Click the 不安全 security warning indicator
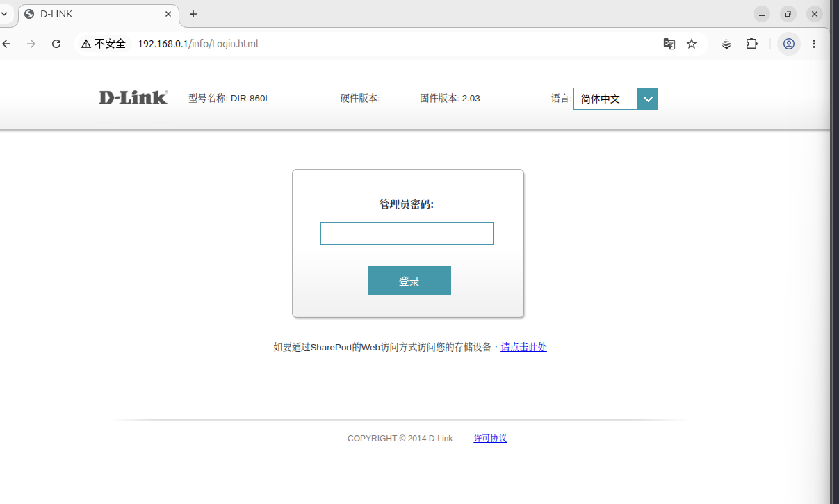 pos(104,44)
